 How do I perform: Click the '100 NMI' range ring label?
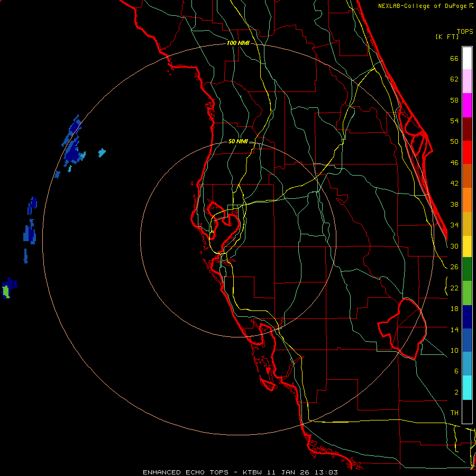[238, 43]
